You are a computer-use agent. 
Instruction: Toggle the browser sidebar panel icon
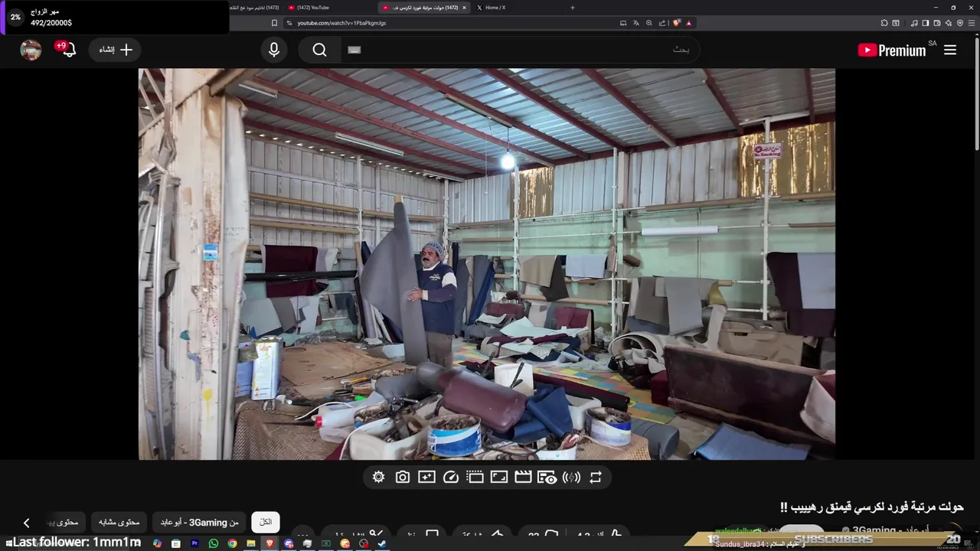925,23
